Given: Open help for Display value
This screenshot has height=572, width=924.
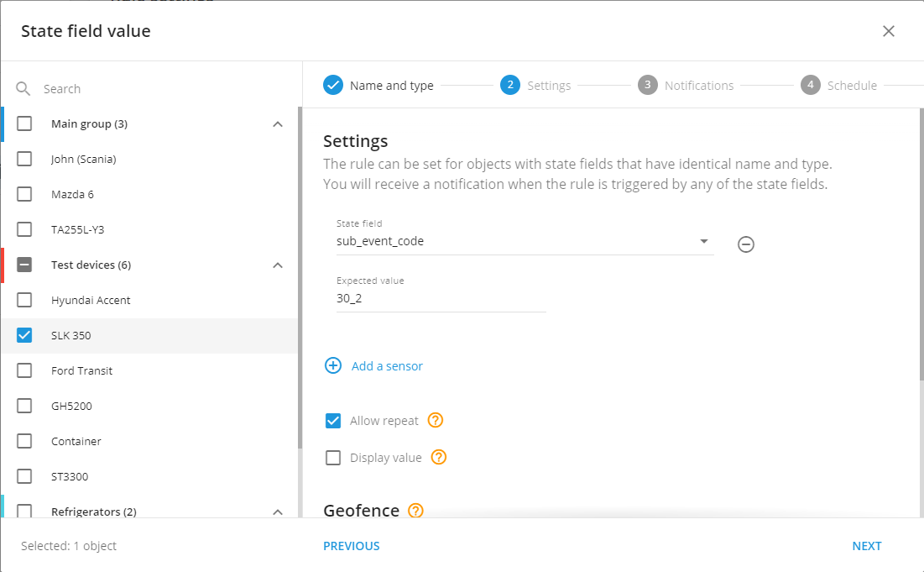Looking at the screenshot, I should click(439, 457).
